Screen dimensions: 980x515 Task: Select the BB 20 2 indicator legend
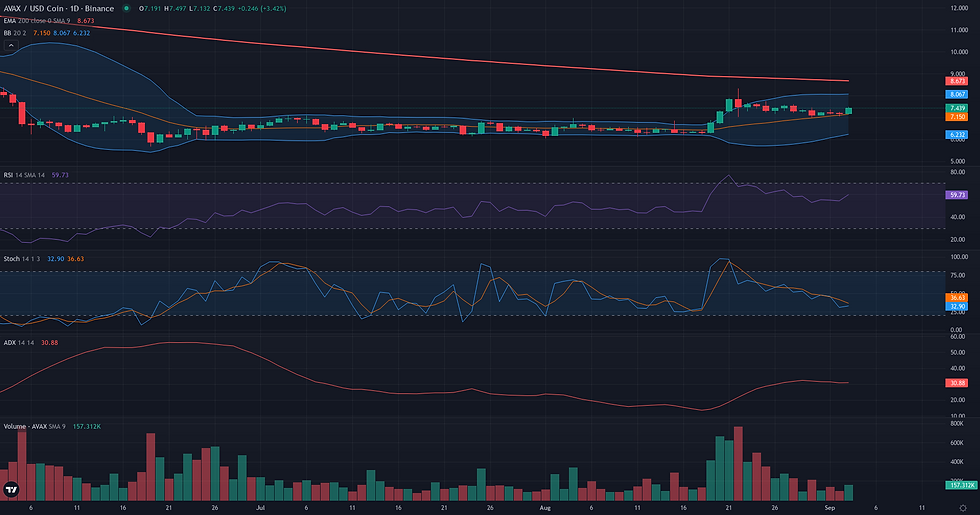pyautogui.click(x=16, y=33)
